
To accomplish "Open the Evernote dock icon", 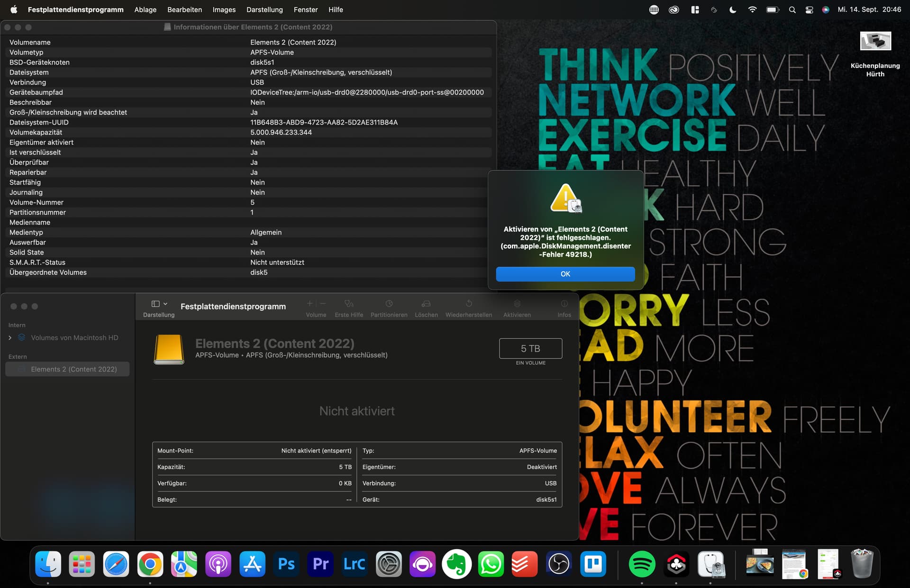I will click(x=456, y=564).
